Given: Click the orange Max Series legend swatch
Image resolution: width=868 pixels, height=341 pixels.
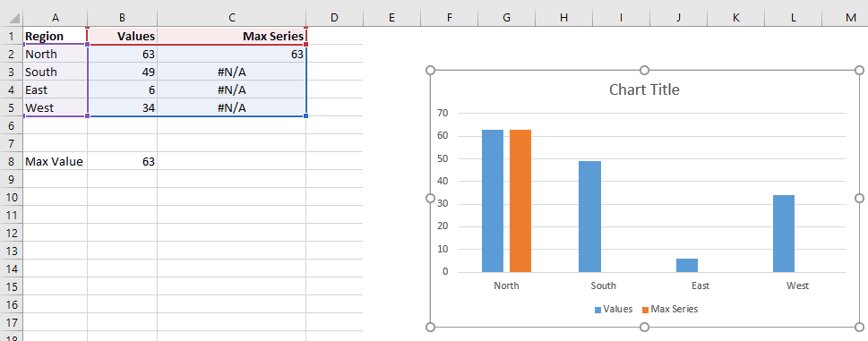Looking at the screenshot, I should tap(645, 310).
